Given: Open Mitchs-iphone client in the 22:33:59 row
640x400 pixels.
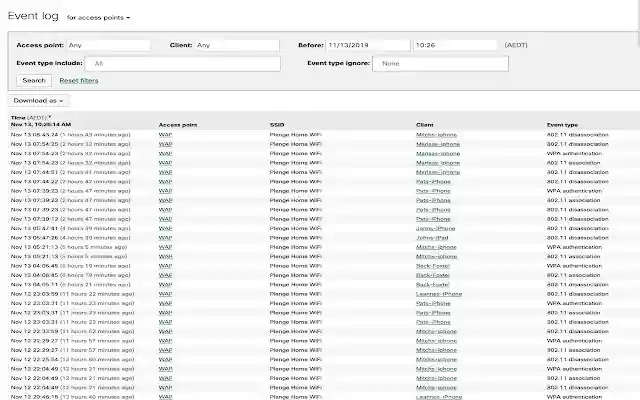Looking at the screenshot, I should coord(436,331).
